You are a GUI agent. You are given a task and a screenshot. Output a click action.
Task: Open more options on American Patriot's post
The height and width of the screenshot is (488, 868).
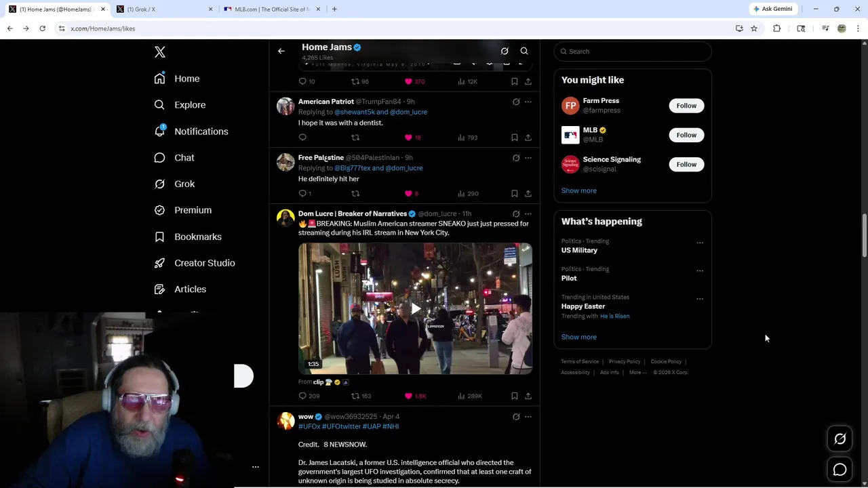(528, 102)
